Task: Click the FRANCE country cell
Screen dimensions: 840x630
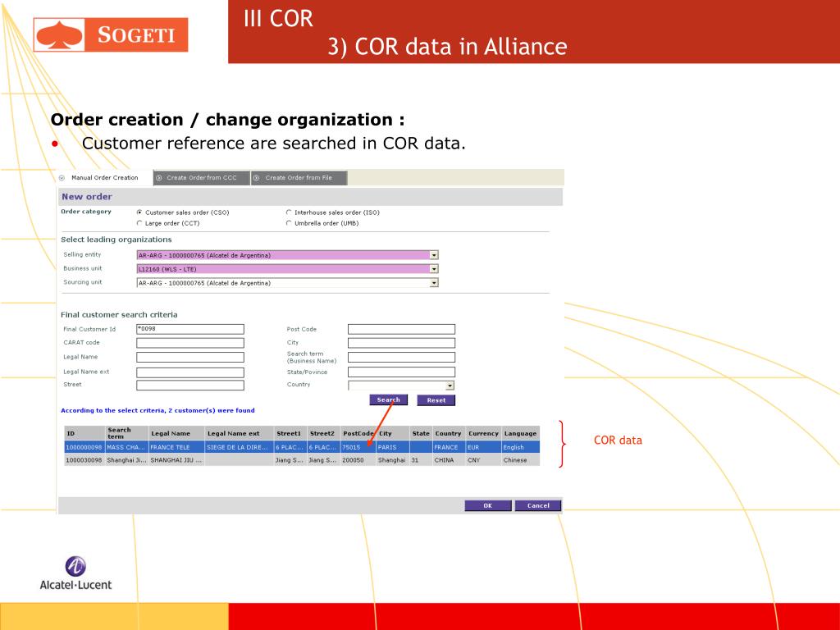Action: click(449, 447)
